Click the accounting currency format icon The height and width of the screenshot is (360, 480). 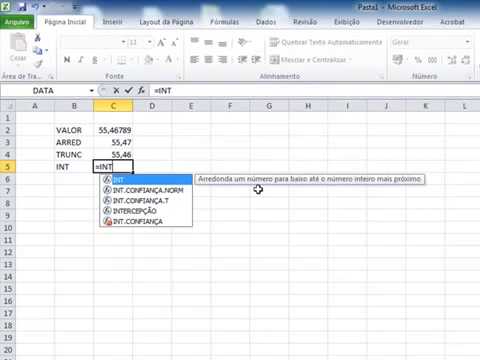(x=397, y=60)
